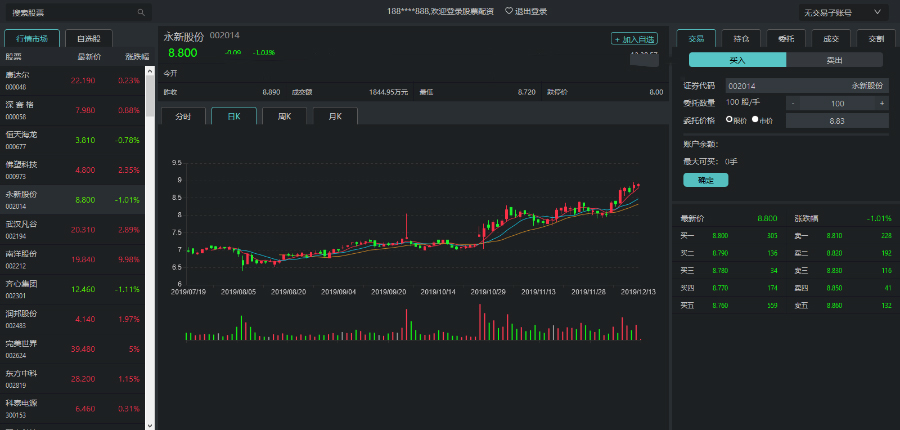Click the plus button for 委托数量

click(881, 103)
